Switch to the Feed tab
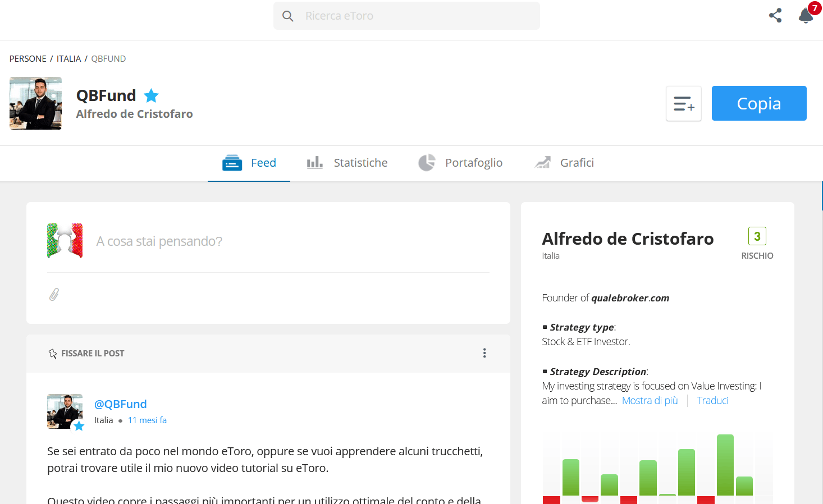This screenshot has height=504, width=823. [249, 163]
